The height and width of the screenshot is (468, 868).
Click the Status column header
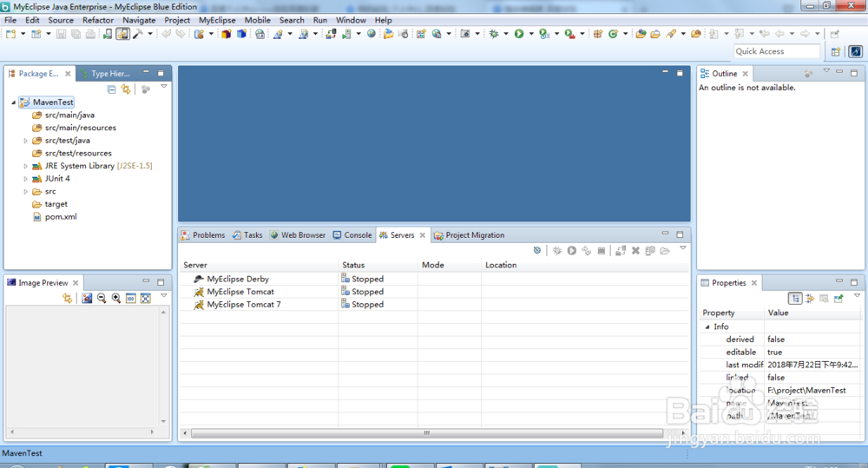pyautogui.click(x=378, y=266)
